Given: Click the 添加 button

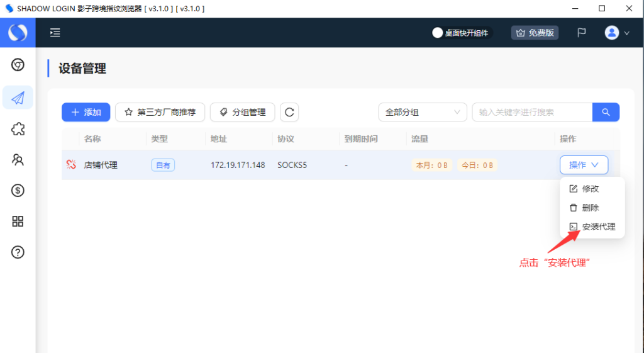Looking at the screenshot, I should pyautogui.click(x=86, y=112).
